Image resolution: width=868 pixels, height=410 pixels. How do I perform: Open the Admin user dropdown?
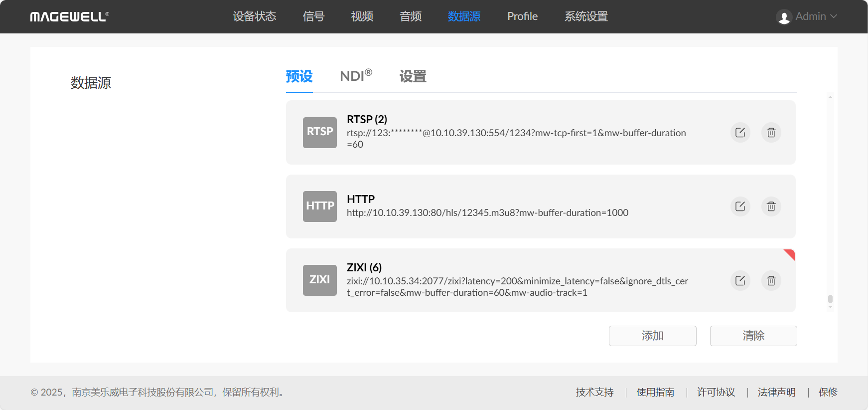tap(807, 16)
